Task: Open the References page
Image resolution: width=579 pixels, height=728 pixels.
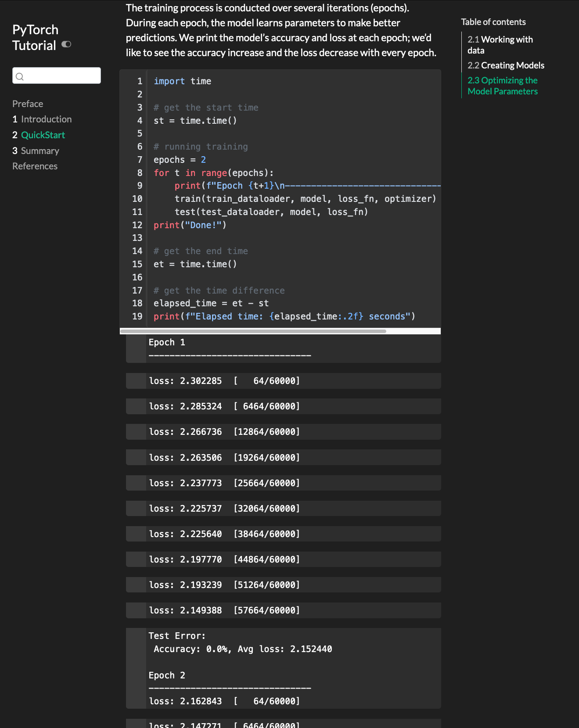Action: (35, 166)
